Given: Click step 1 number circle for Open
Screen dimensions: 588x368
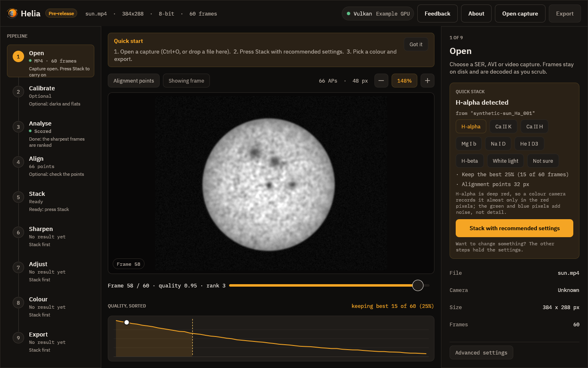Looking at the screenshot, I should pos(18,56).
